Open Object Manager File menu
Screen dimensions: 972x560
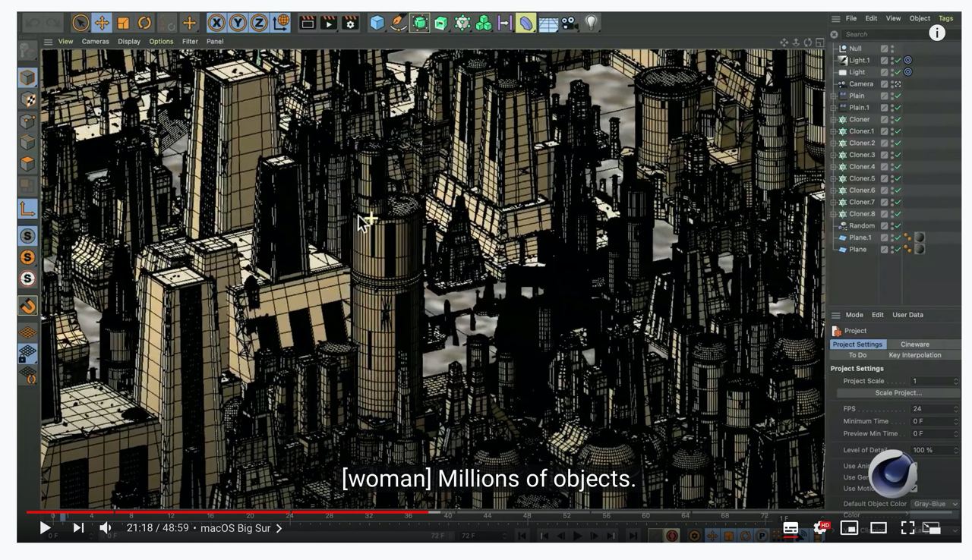pyautogui.click(x=851, y=18)
